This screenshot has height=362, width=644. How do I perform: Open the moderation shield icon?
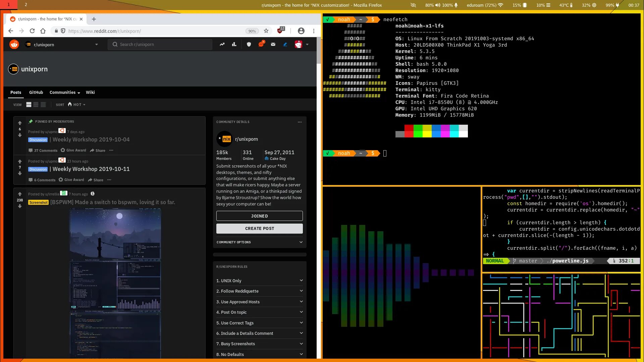(249, 44)
